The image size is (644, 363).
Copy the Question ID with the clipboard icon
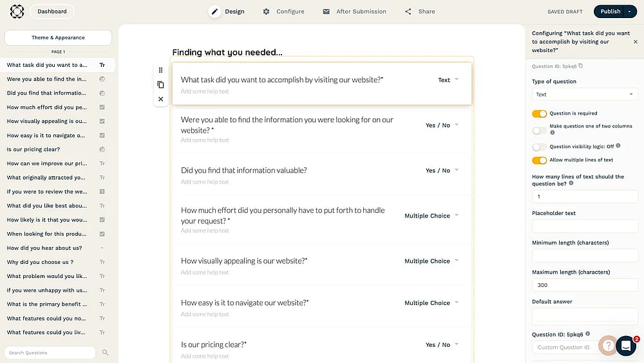580,66
